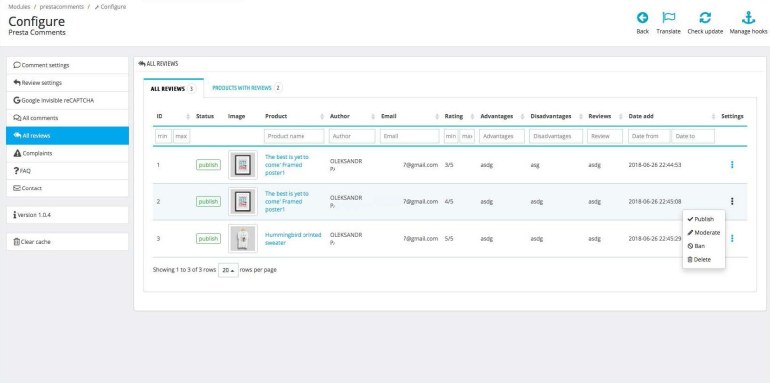Screen dimensions: 770x383
Task: Open Hummingbird printed sweater product link
Action: tap(293, 239)
